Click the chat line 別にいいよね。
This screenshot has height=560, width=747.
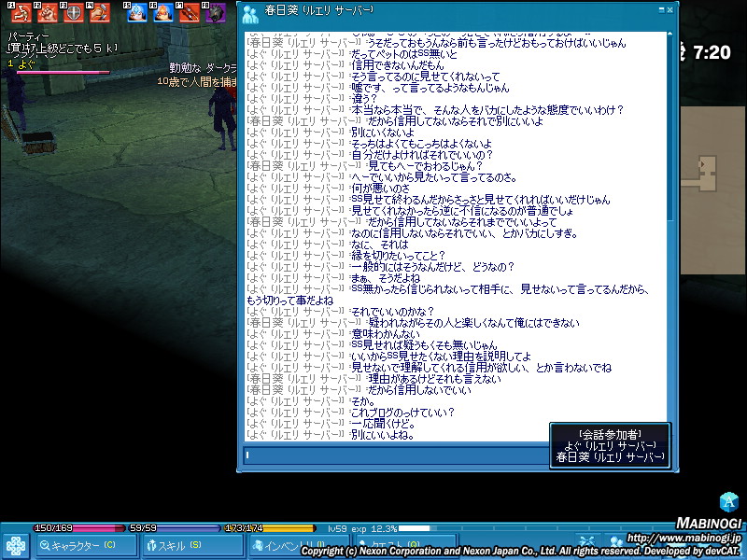click(x=382, y=435)
